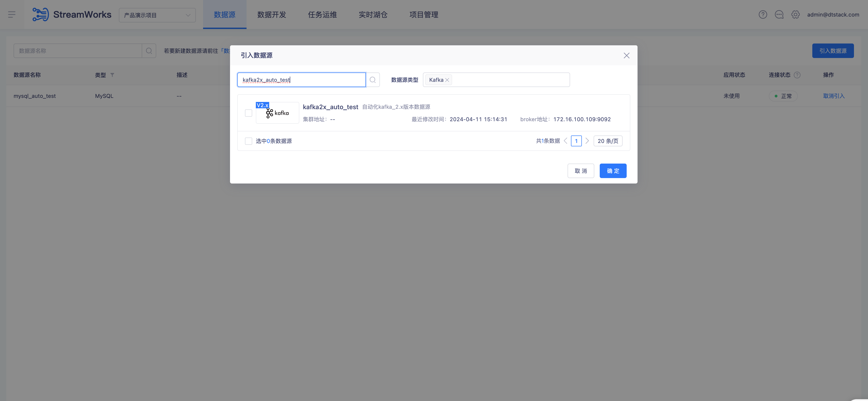Focus the kafka2x_auto_test search input
Viewport: 868px width, 401px height.
click(x=302, y=80)
